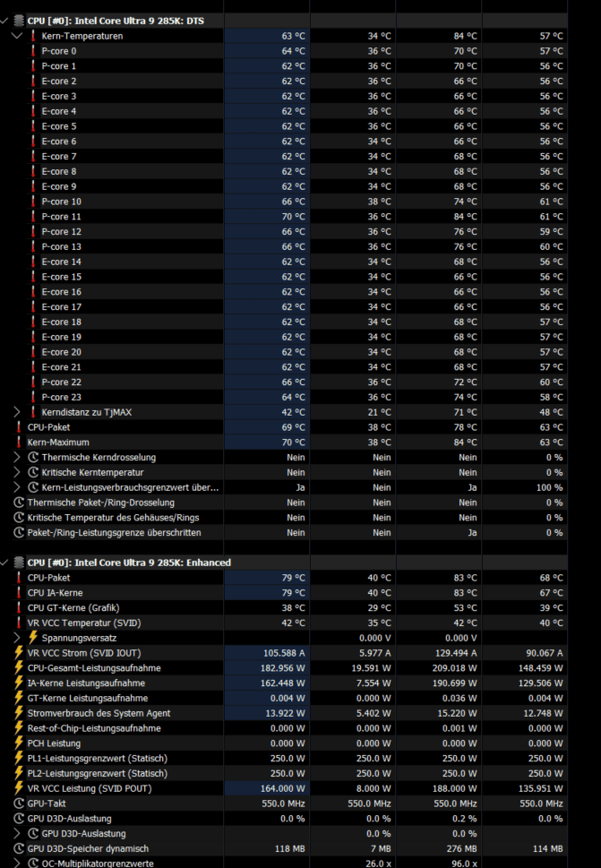Click clock icon beside Thermische Paket-/Ring-Drosselung
This screenshot has width=601, height=868.
19,503
